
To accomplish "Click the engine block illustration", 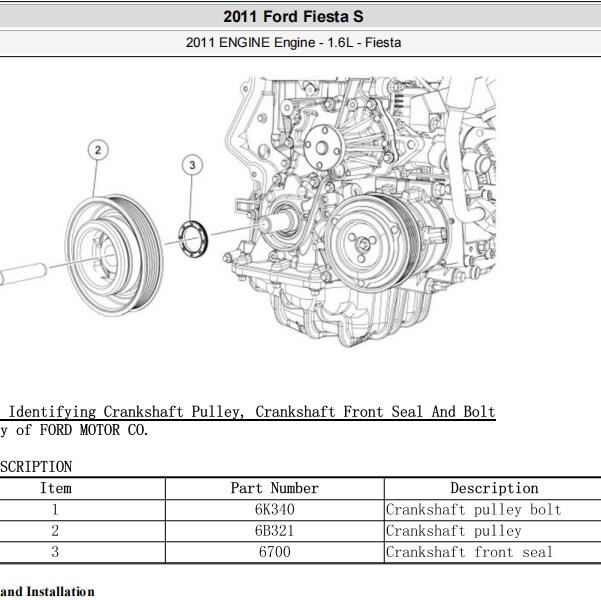I will click(359, 212).
